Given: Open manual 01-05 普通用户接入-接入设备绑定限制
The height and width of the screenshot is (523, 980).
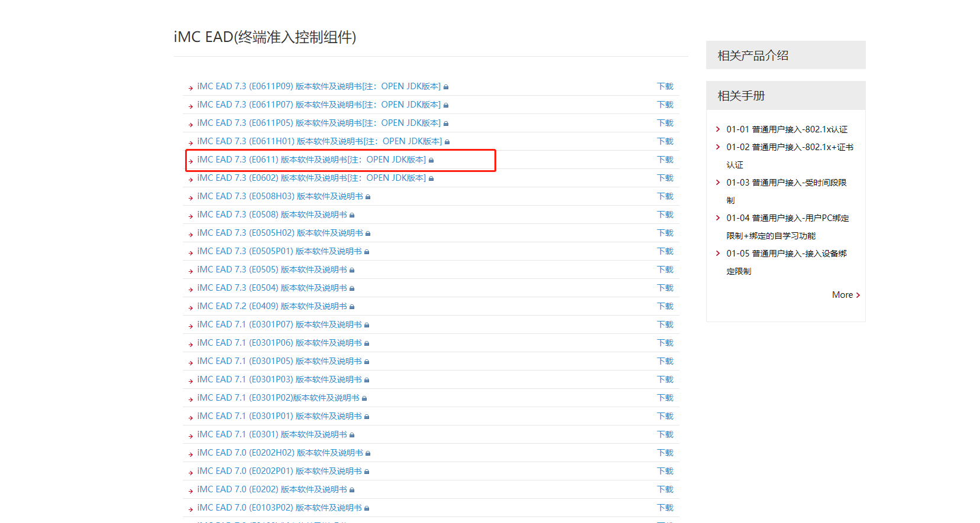Looking at the screenshot, I should coord(787,262).
